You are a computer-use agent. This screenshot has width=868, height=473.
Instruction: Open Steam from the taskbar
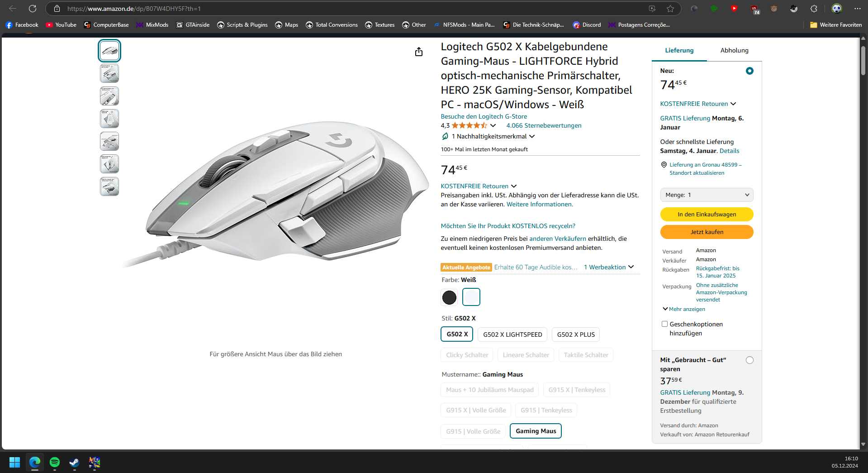pyautogui.click(x=75, y=462)
